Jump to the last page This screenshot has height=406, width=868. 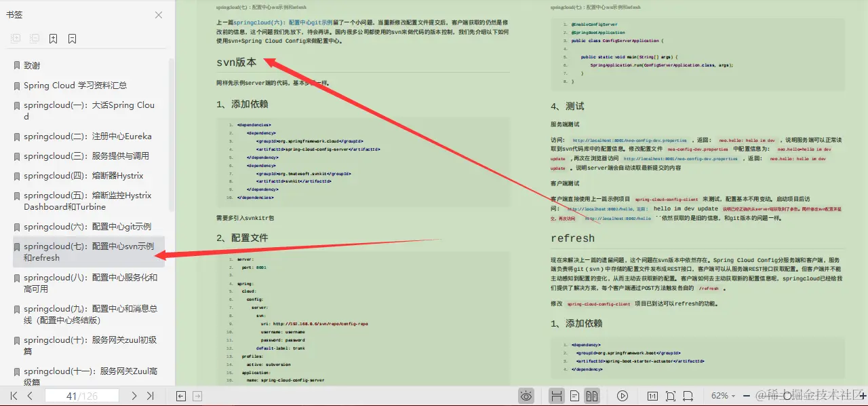point(151,395)
